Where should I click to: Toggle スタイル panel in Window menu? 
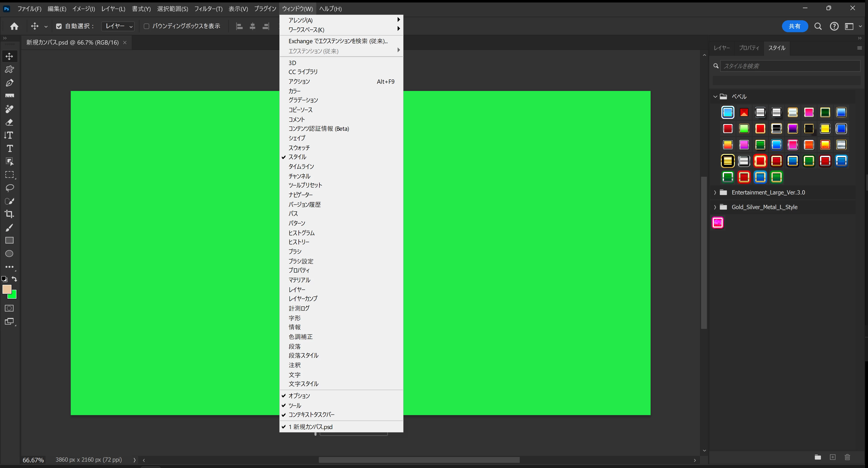pyautogui.click(x=297, y=157)
